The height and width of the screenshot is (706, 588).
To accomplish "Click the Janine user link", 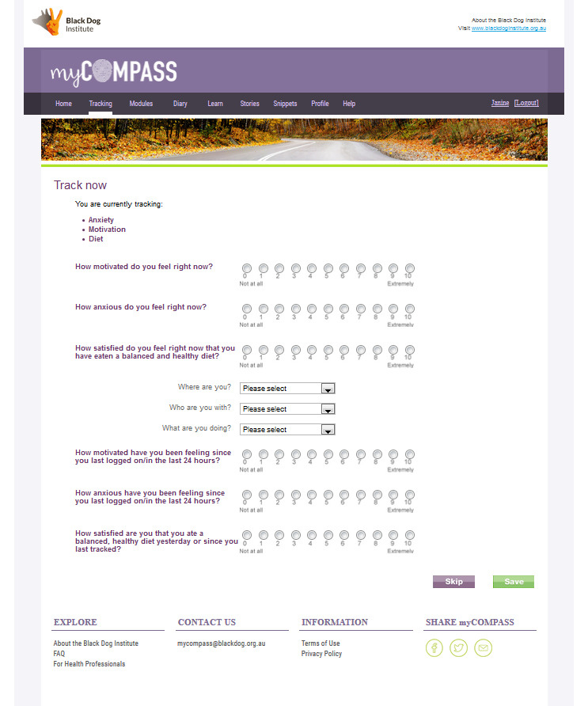I will click(x=500, y=103).
